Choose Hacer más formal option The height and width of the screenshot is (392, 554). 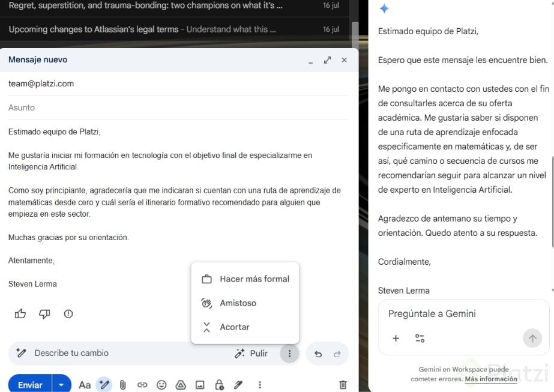[245, 279]
